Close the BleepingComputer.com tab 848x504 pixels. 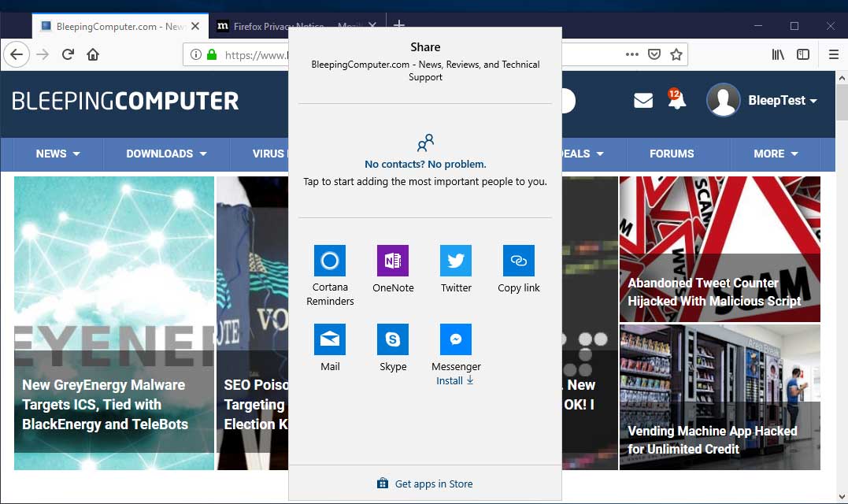pyautogui.click(x=195, y=26)
